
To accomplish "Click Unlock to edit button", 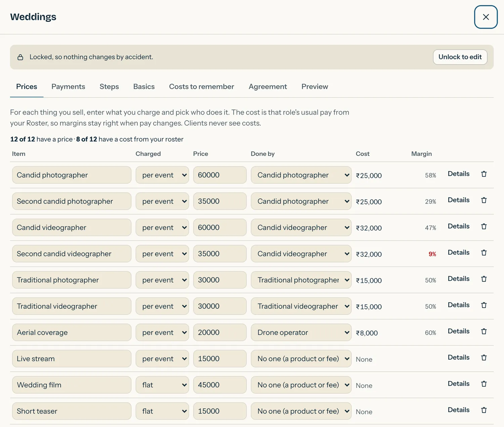I will (460, 57).
